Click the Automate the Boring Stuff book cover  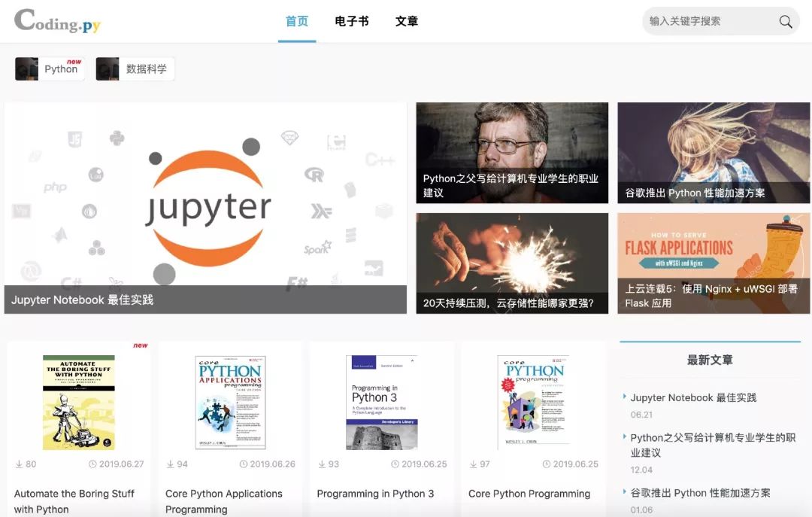[79, 403]
